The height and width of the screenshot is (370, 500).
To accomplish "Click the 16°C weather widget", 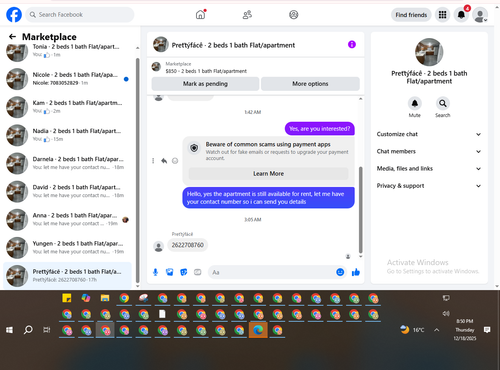I will [x=413, y=330].
